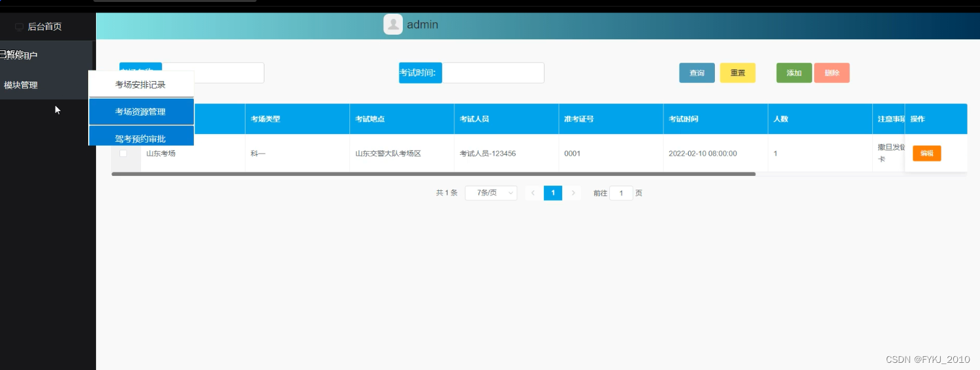Click the 查询 search button
This screenshot has width=980, height=370.
point(697,73)
